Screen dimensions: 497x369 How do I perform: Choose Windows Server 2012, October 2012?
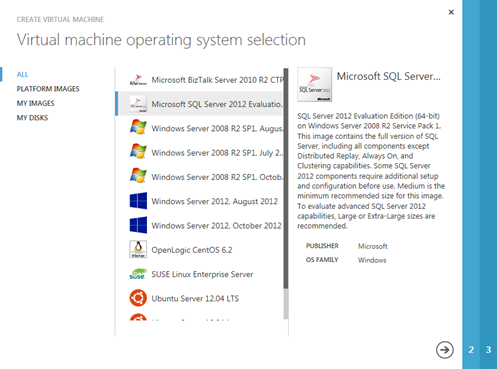point(200,226)
